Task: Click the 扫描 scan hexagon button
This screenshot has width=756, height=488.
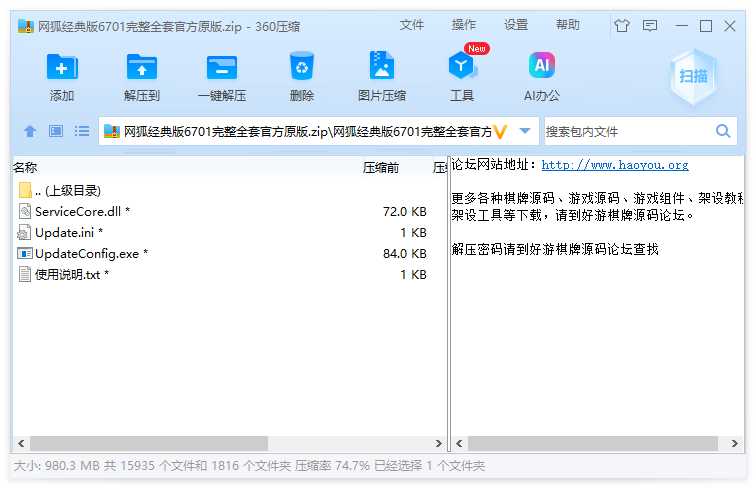Action: click(x=693, y=76)
